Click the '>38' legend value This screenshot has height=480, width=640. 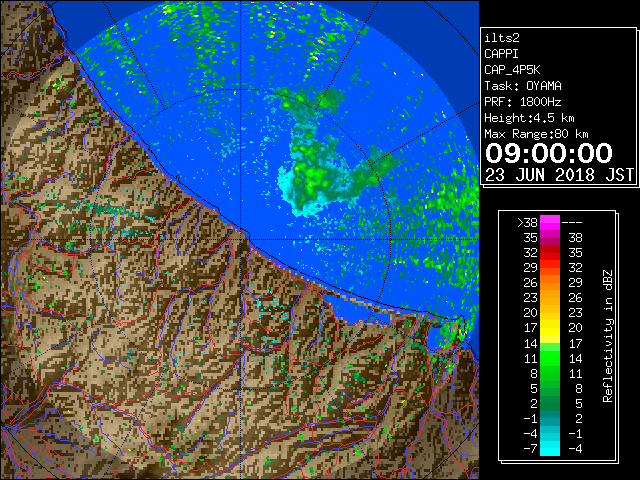tap(527, 223)
